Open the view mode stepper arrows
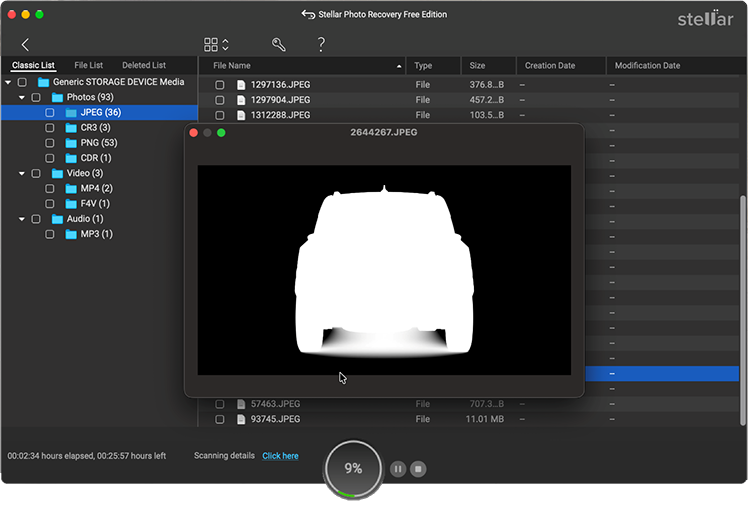This screenshot has height=505, width=750. click(225, 44)
